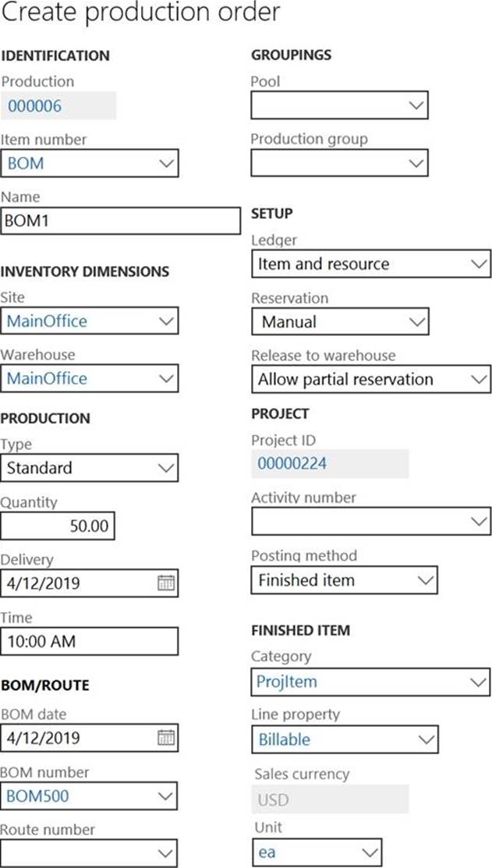492x868 pixels.
Task: Click the Time input field
Action: click(x=89, y=642)
